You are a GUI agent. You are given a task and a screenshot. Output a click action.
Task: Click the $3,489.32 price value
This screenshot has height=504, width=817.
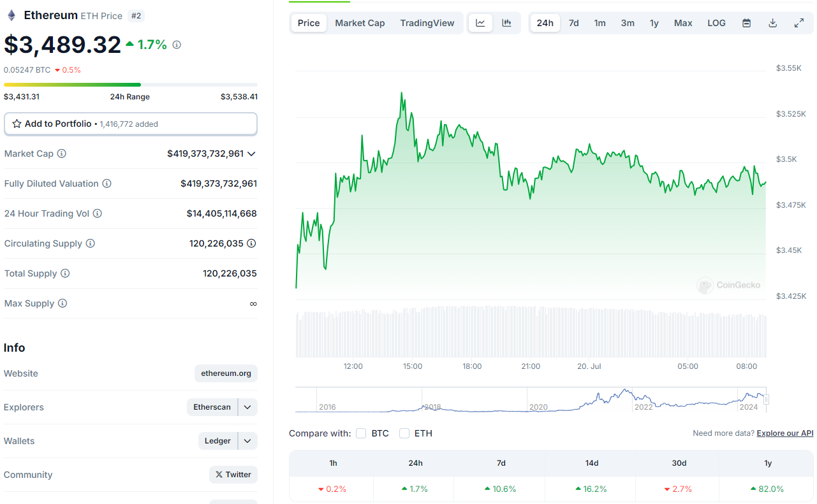point(63,45)
